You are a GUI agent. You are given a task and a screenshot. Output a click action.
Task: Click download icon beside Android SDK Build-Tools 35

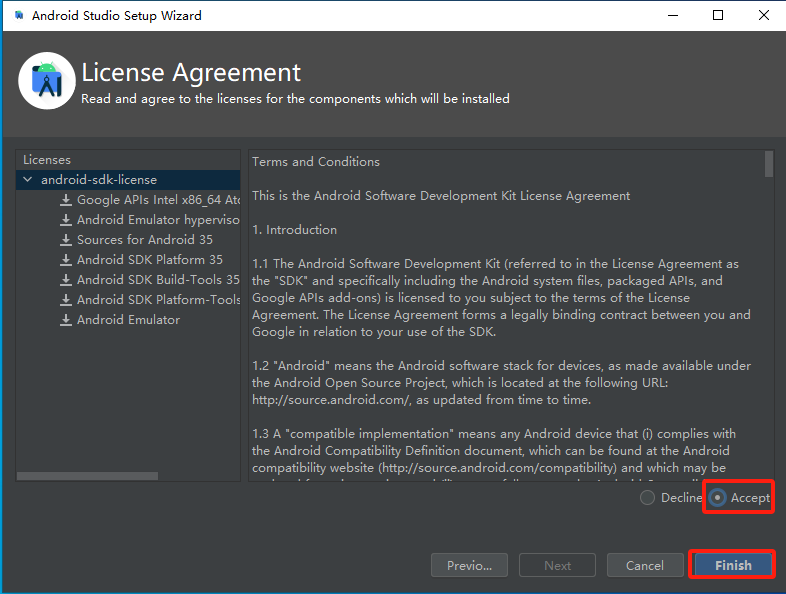[66, 280]
